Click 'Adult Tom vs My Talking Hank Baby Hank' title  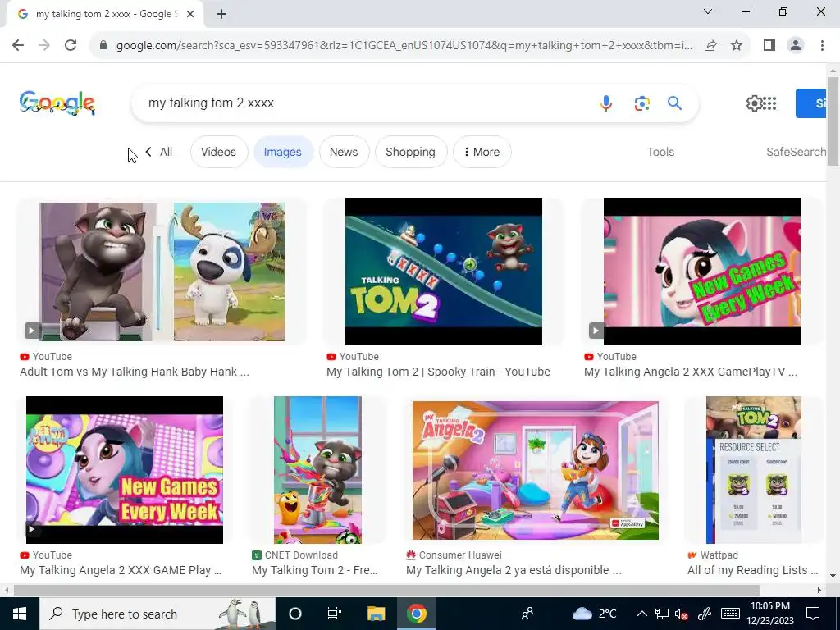coord(135,372)
